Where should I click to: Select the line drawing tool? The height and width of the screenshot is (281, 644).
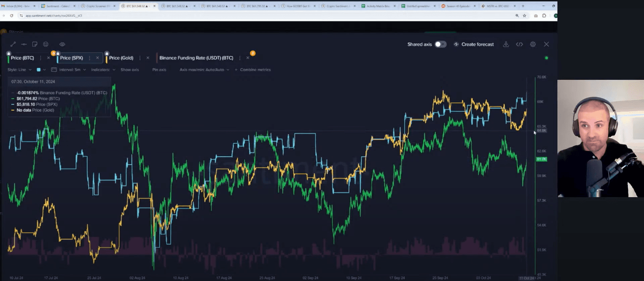13,44
